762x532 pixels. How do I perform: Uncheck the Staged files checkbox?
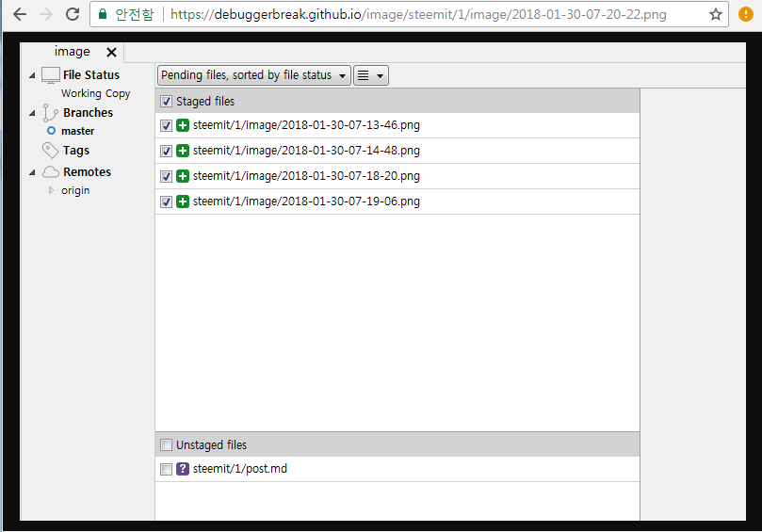[166, 101]
